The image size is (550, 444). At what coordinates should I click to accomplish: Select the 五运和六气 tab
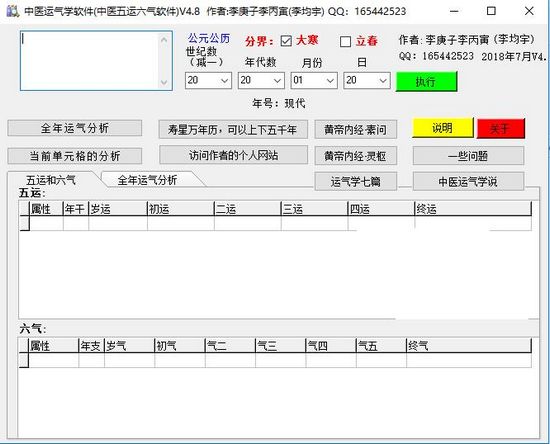(51, 180)
